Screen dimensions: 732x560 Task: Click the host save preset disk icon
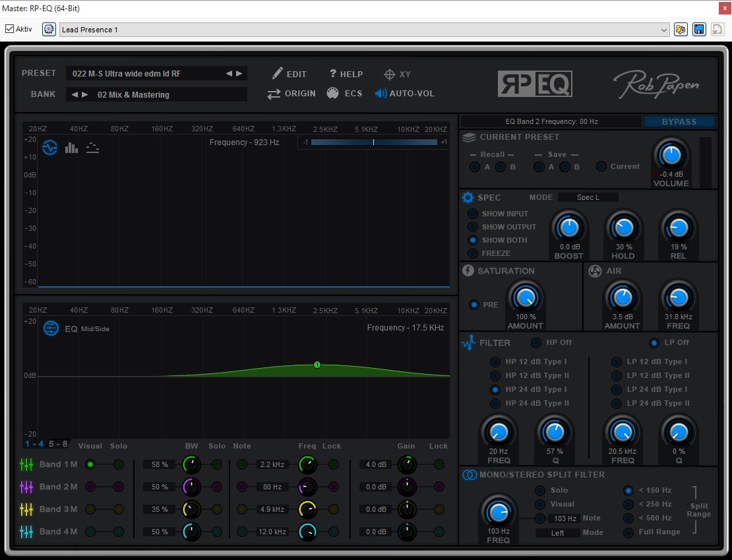(699, 30)
